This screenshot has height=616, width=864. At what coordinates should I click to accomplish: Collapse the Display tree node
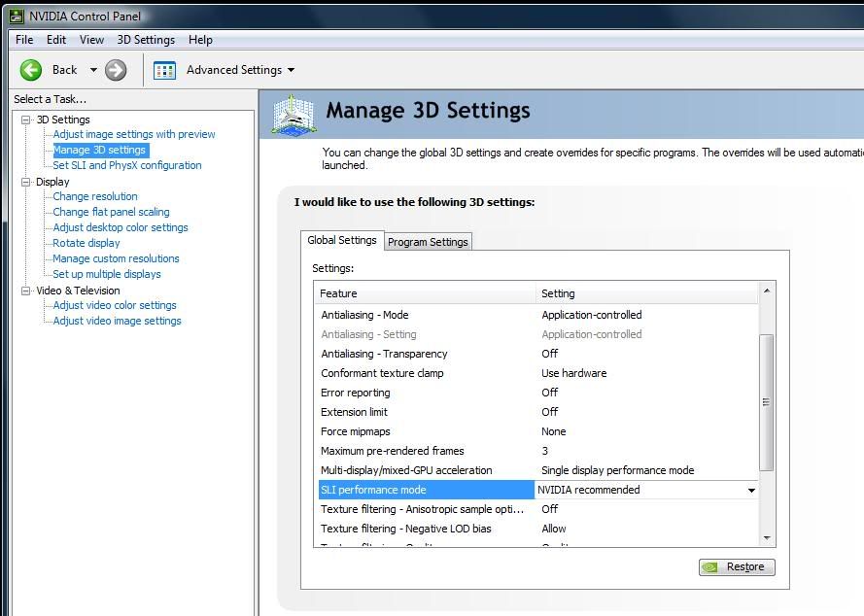click(25, 182)
